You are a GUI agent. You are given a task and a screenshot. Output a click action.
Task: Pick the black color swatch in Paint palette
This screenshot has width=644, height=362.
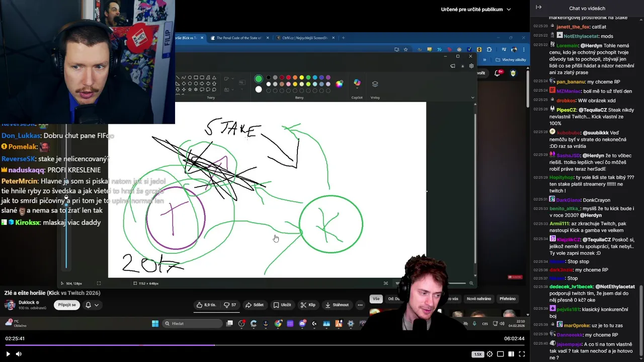(268, 77)
